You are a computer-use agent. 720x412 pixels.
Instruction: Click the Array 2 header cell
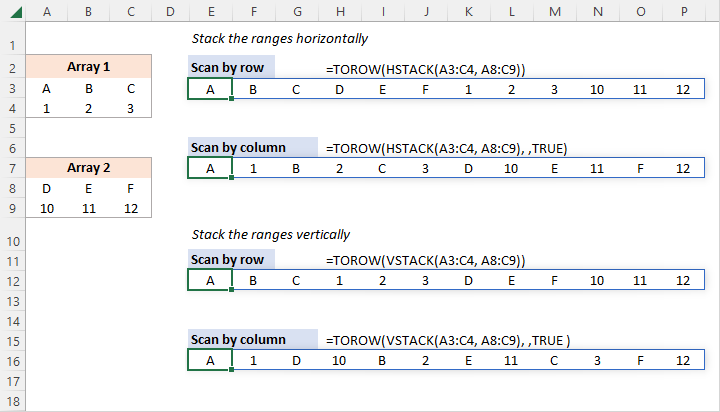pyautogui.click(x=88, y=168)
